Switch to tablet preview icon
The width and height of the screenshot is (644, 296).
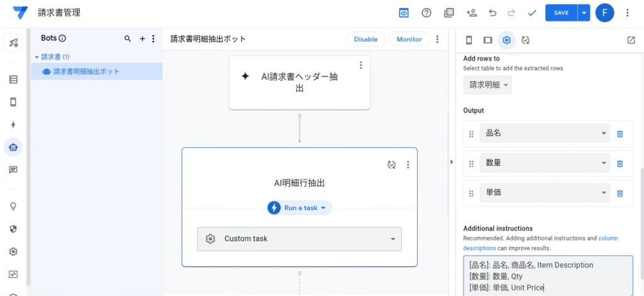click(487, 40)
